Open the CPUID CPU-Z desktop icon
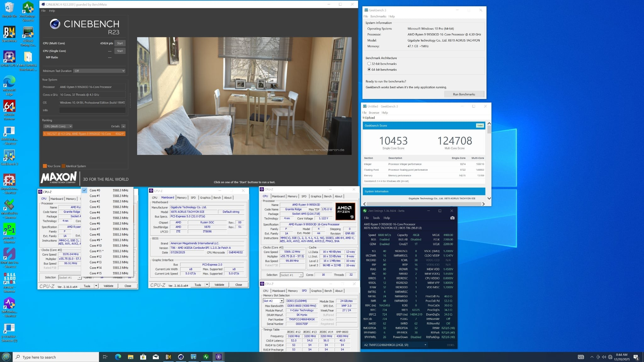Viewport: 644px width, 362px height. (9, 59)
